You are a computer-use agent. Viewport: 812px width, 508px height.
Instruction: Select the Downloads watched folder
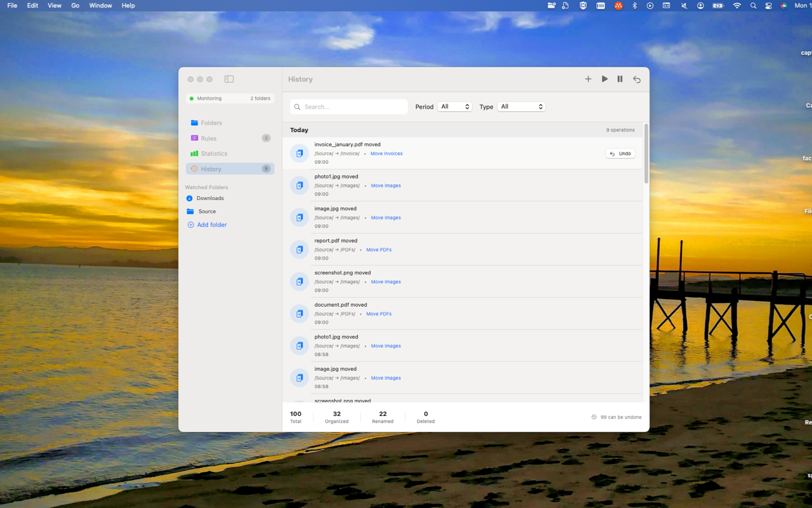(210, 198)
